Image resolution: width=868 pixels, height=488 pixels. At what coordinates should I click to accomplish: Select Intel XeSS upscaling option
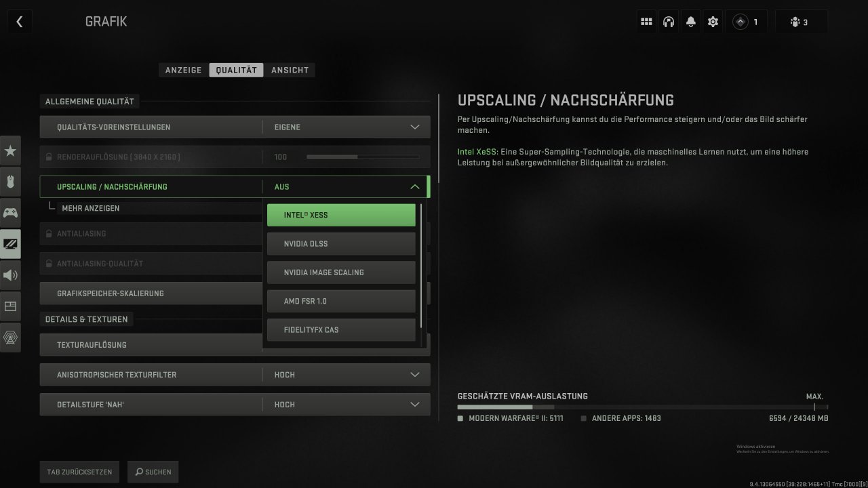tap(341, 215)
